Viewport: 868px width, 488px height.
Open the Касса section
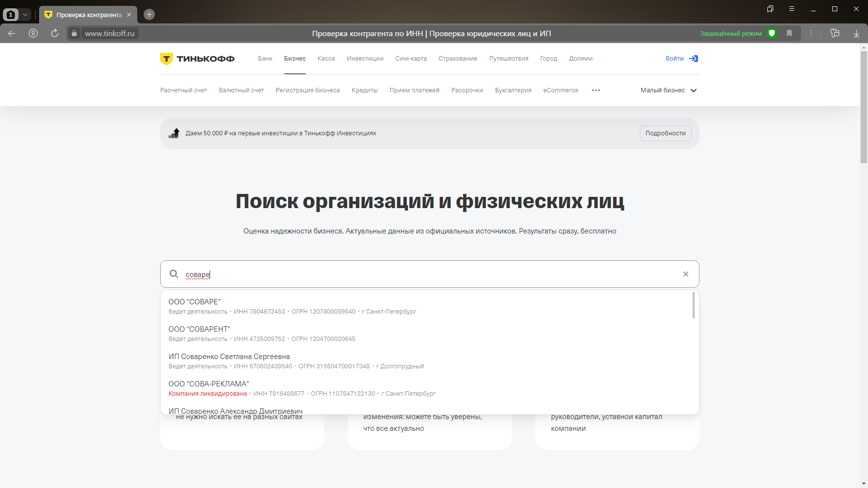[326, 59]
